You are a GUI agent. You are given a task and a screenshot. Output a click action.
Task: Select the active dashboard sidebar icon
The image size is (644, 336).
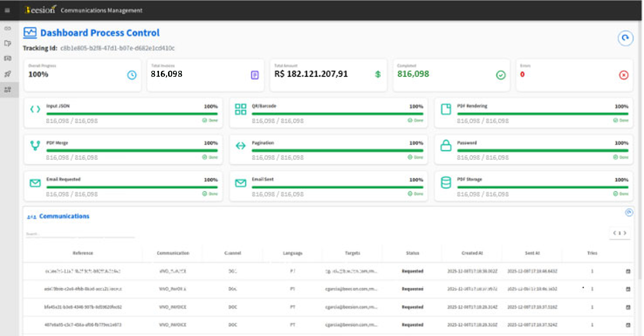(x=8, y=90)
